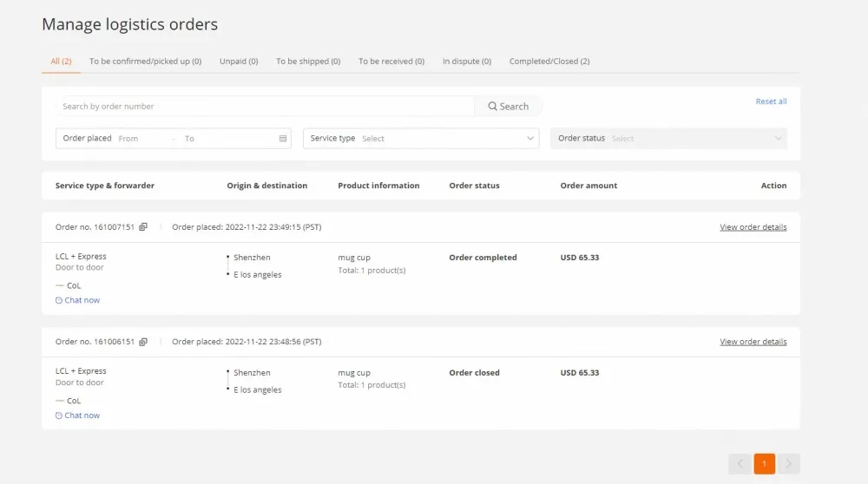View order details for order 161007151

[753, 227]
